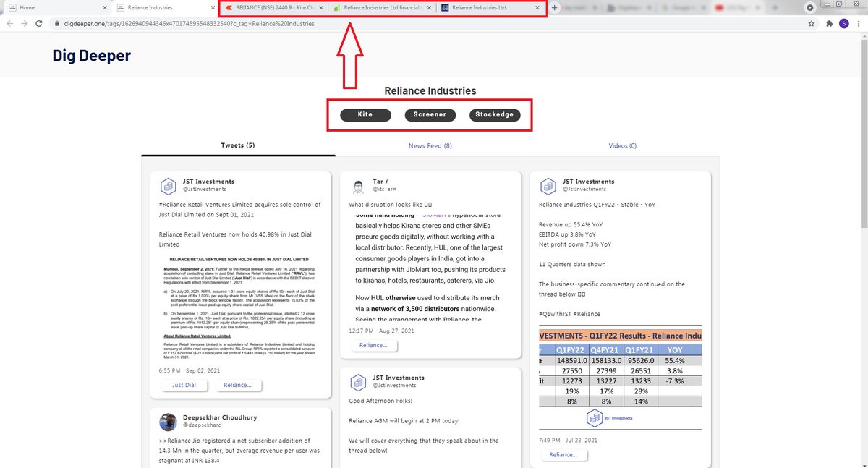Image resolution: width=868 pixels, height=468 pixels.
Task: Click the #Q1withJST #Reliance hashtag line
Action: pyautogui.click(x=570, y=314)
